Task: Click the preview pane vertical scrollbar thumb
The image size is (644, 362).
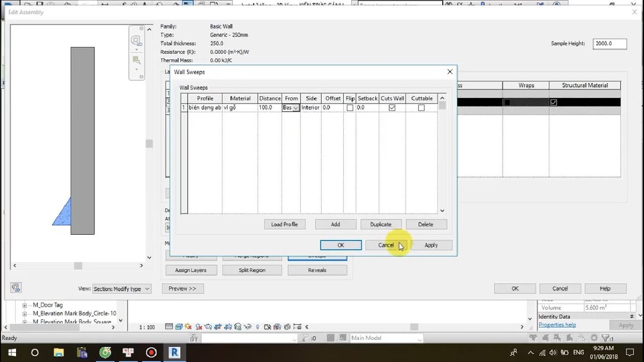Action: [149, 144]
